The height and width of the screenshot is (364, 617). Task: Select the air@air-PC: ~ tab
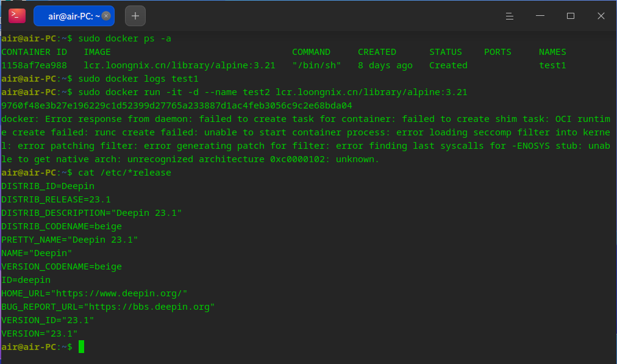(74, 16)
